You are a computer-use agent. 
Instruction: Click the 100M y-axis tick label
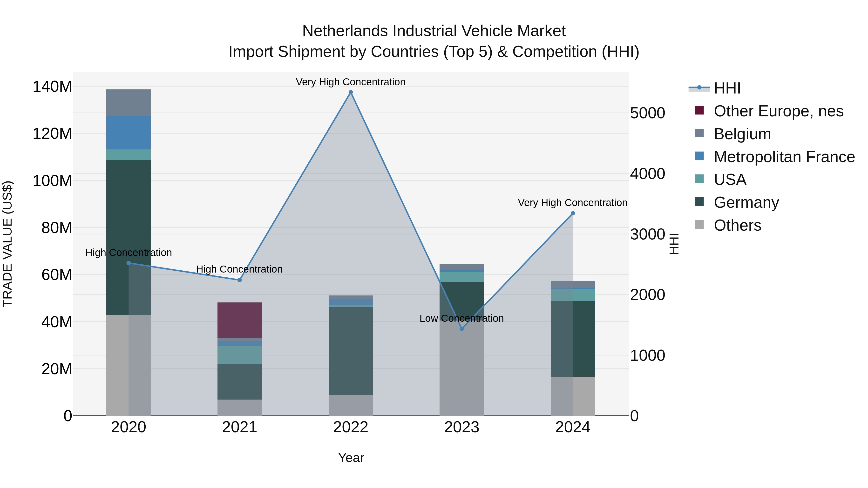pos(52,181)
